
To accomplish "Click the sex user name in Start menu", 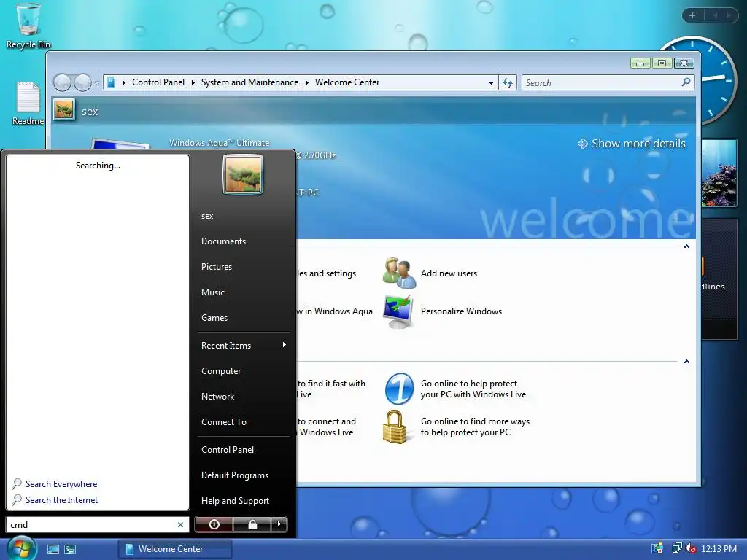I will coord(206,216).
